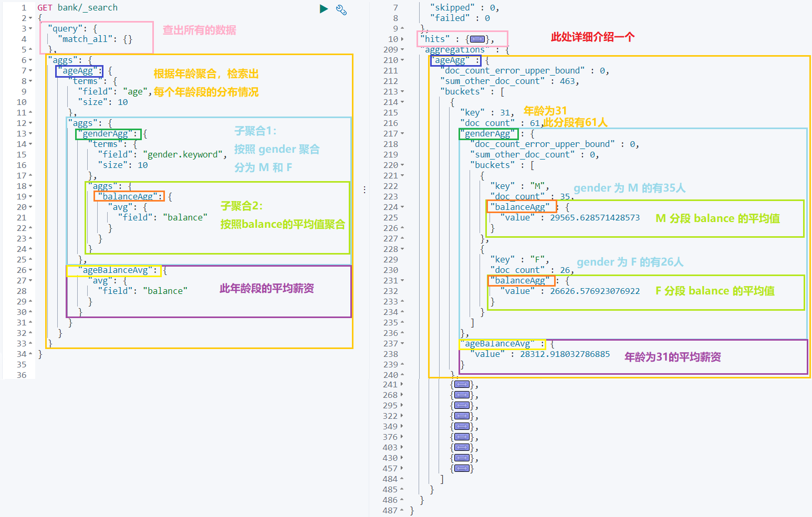Collapse the ageAgg result block at line 210
Image resolution: width=812 pixels, height=517 pixels.
coord(402,60)
